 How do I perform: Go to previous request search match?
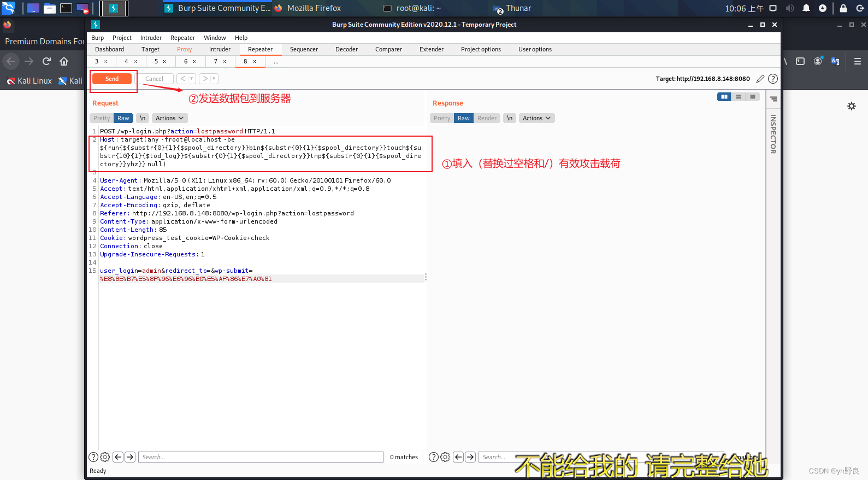pos(118,457)
